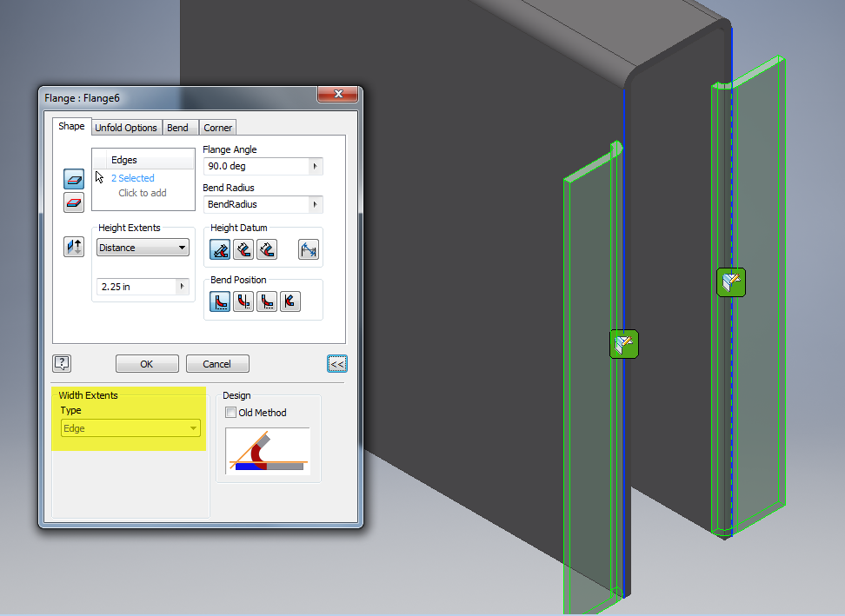Click the right flange corner edit glyph
The image size is (845, 616).
click(731, 282)
